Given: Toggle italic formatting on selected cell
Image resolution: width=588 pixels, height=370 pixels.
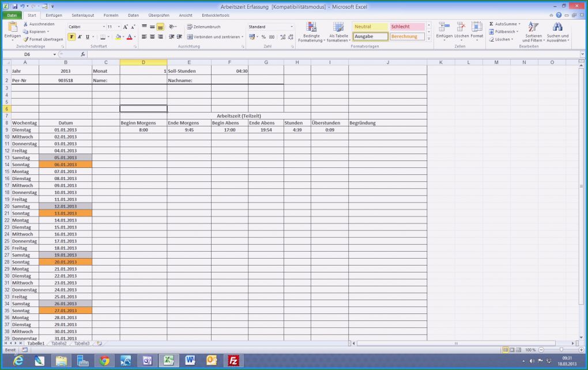Looking at the screenshot, I should point(79,36).
